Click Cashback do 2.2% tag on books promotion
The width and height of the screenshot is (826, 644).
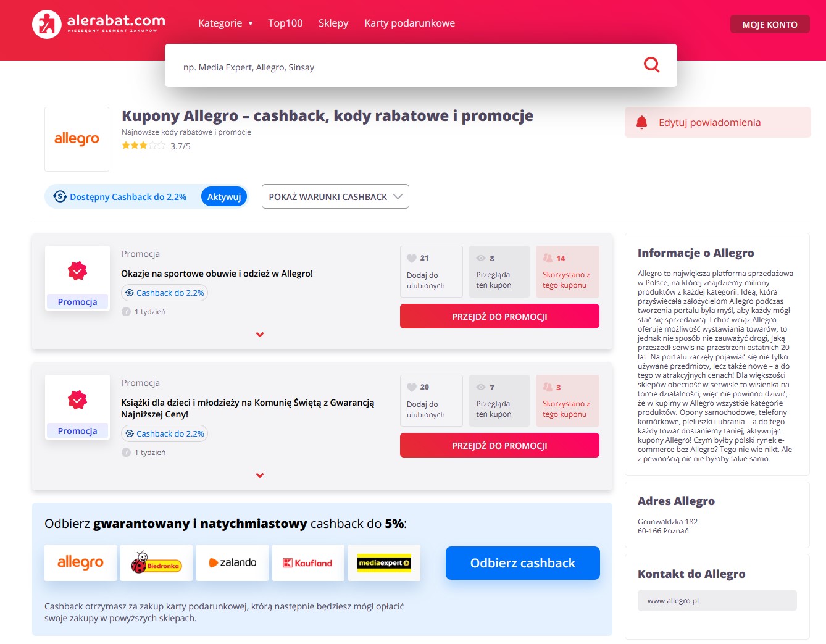pyautogui.click(x=164, y=433)
